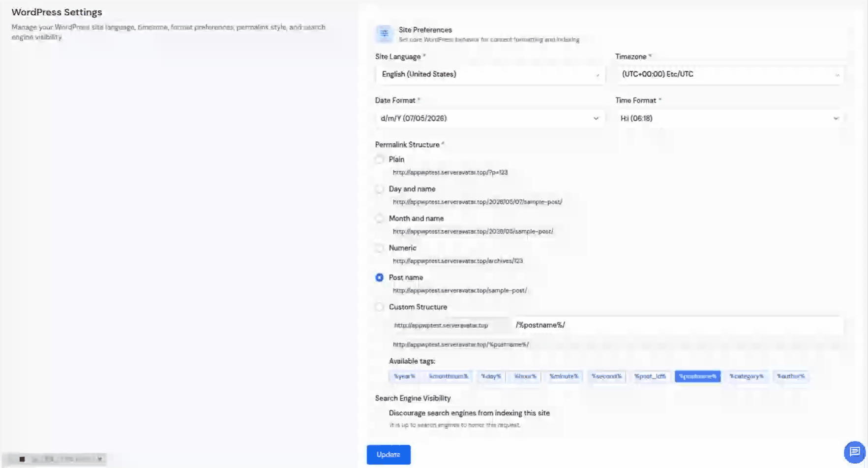This screenshot has width=868, height=468.
Task: Add the %second% tag
Action: [606, 376]
